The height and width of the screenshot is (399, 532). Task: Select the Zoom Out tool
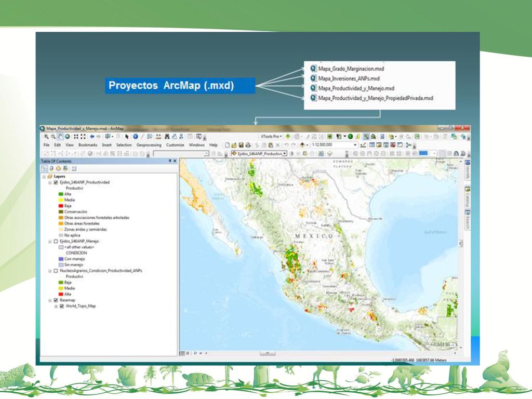(53, 137)
